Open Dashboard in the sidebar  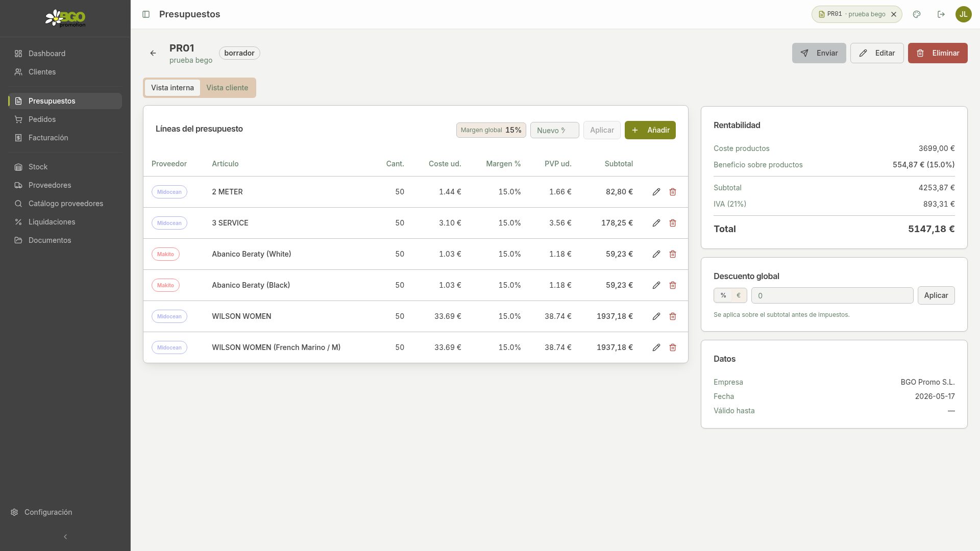click(65, 54)
